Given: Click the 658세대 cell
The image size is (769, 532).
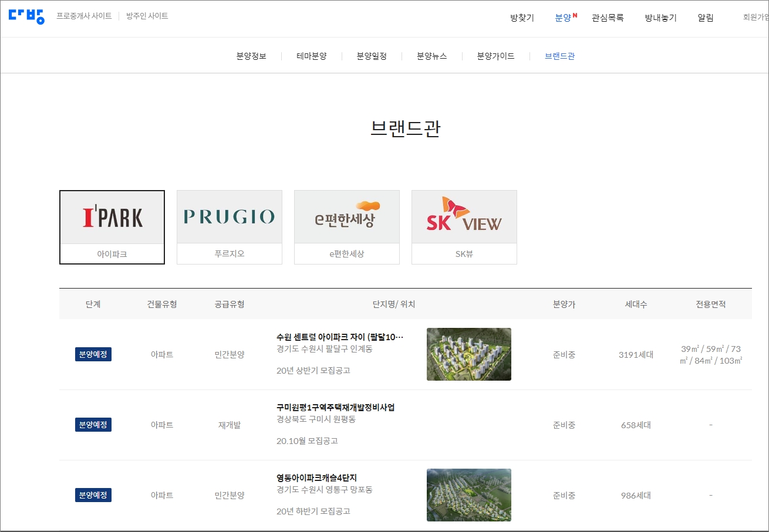Looking at the screenshot, I should pos(636,425).
